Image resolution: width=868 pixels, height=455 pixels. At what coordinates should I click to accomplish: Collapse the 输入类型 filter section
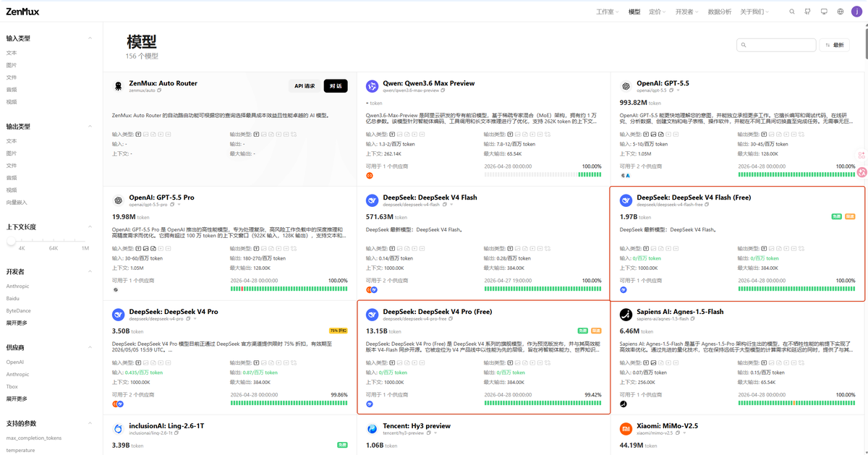pos(90,38)
